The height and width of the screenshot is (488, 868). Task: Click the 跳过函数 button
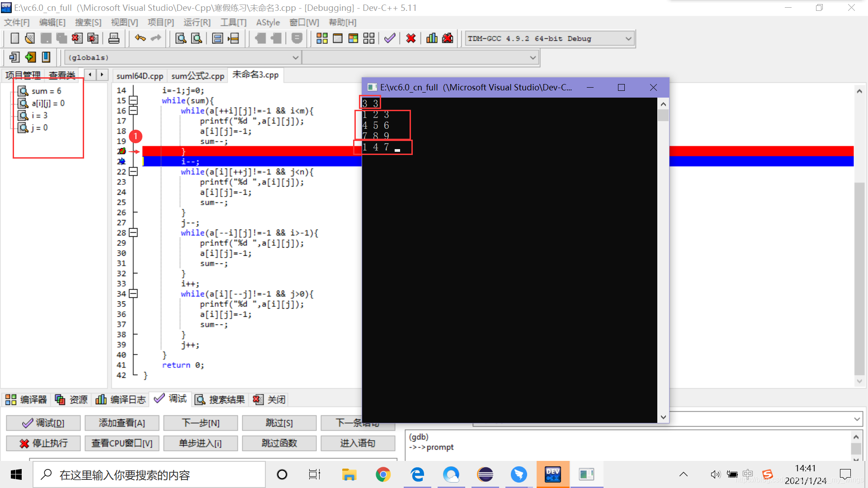tap(279, 443)
